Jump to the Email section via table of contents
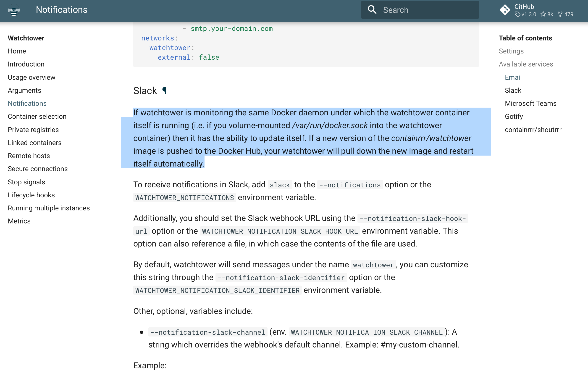Screen dimensions: 588x371 tap(513, 77)
